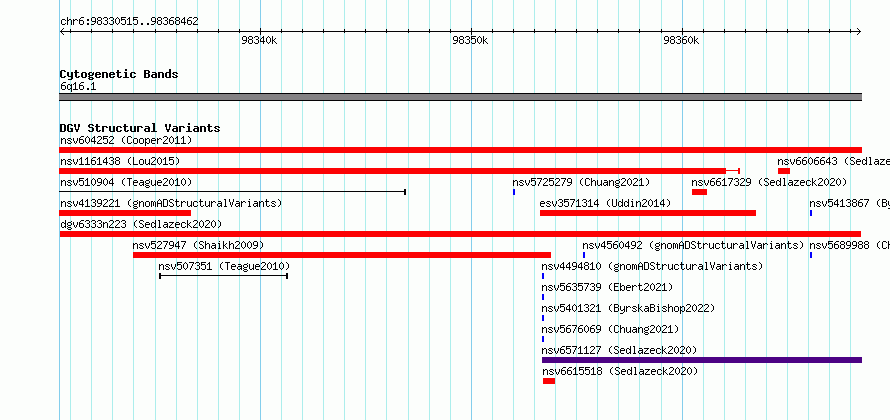The image size is (890, 420).
Task: Open nsv5725279 (Chuang2021) label
Action: coord(581,182)
